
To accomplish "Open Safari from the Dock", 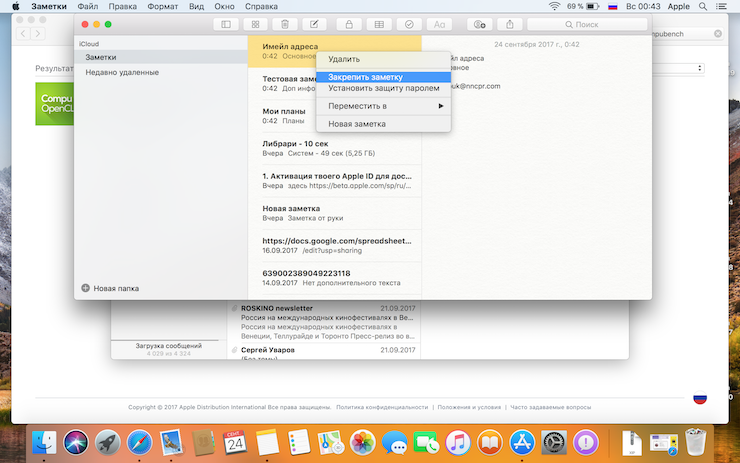I will [139, 443].
